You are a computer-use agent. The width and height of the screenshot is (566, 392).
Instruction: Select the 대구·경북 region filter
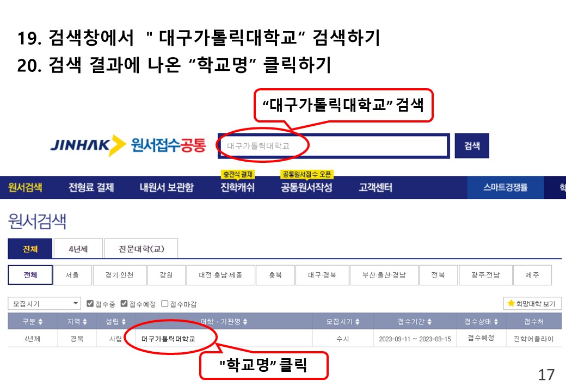point(322,275)
